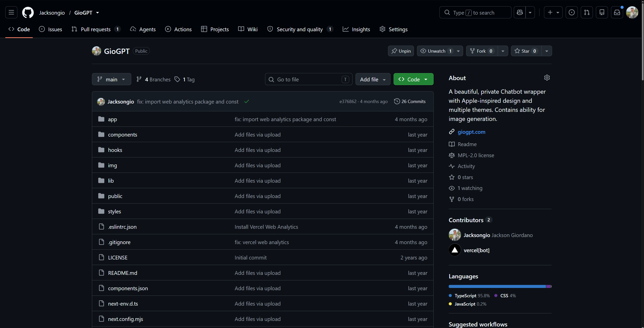Image resolution: width=644 pixels, height=328 pixels.
Task: Open the hooks folder icon
Action: click(101, 150)
